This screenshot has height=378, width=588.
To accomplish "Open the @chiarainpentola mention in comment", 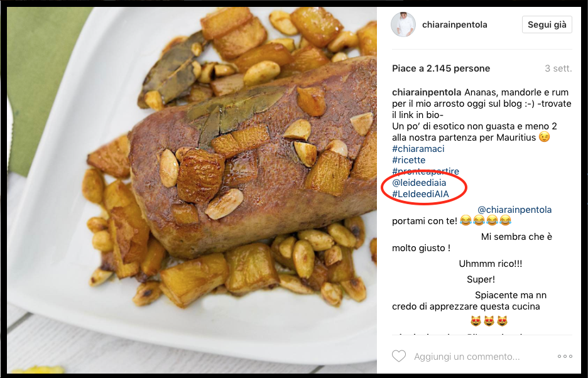I will (x=514, y=210).
